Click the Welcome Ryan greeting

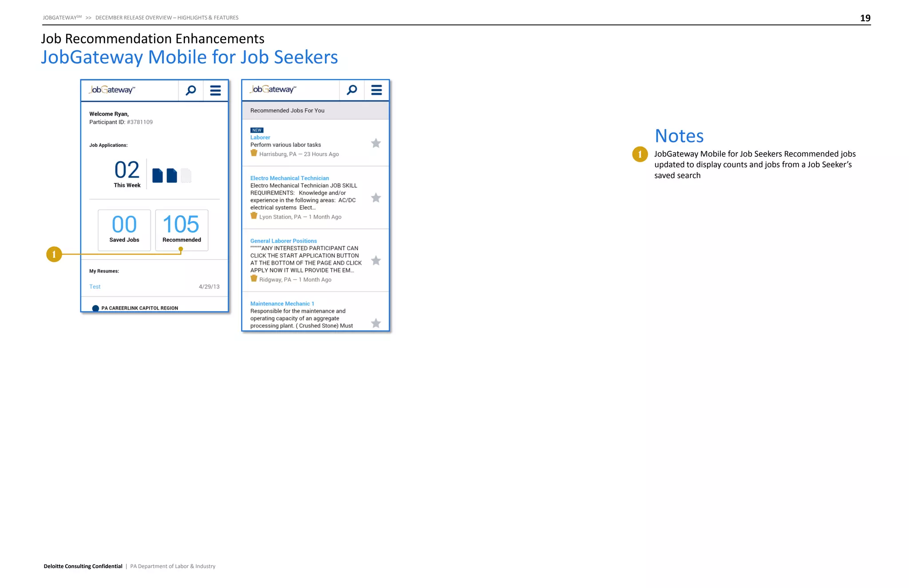tap(109, 114)
